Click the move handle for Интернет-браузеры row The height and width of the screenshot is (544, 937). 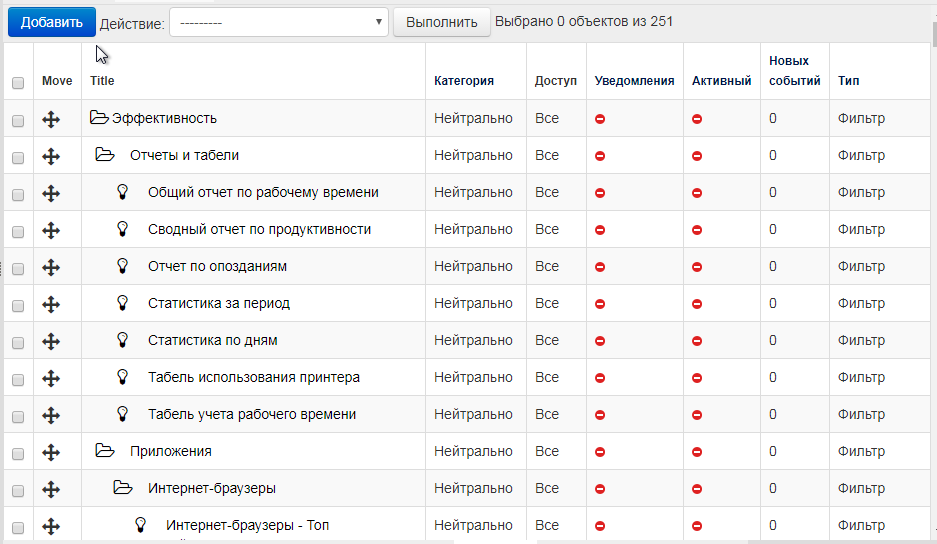click(x=51, y=489)
